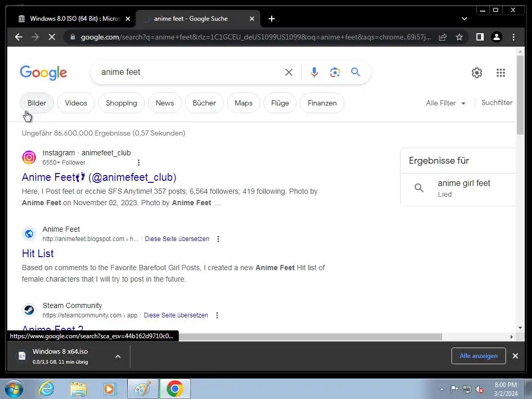The image size is (532, 399).
Task: Open the Anime Feet @animefeet_club link
Action: coord(99,177)
